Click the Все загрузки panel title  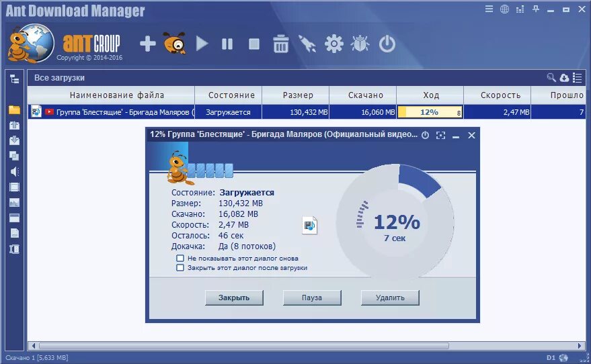(59, 78)
